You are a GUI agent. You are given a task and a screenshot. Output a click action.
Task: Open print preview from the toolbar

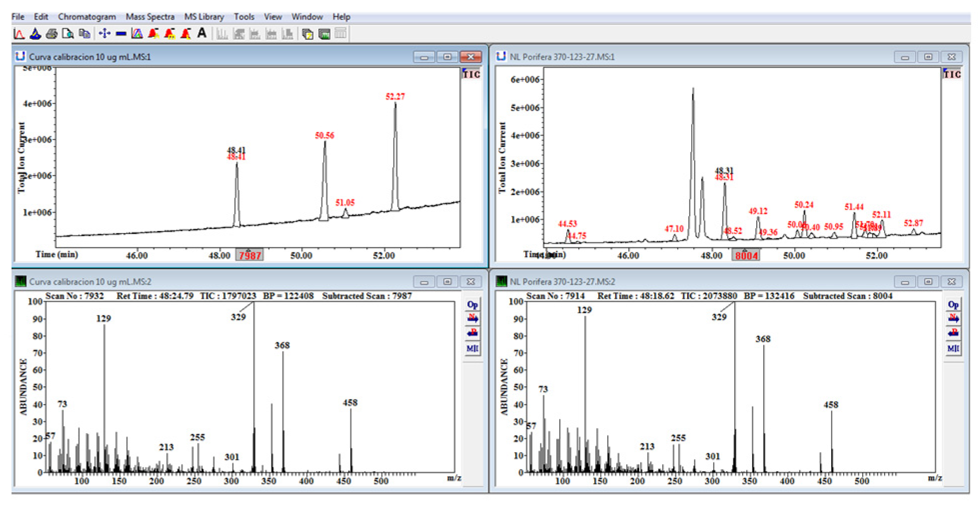[68, 34]
